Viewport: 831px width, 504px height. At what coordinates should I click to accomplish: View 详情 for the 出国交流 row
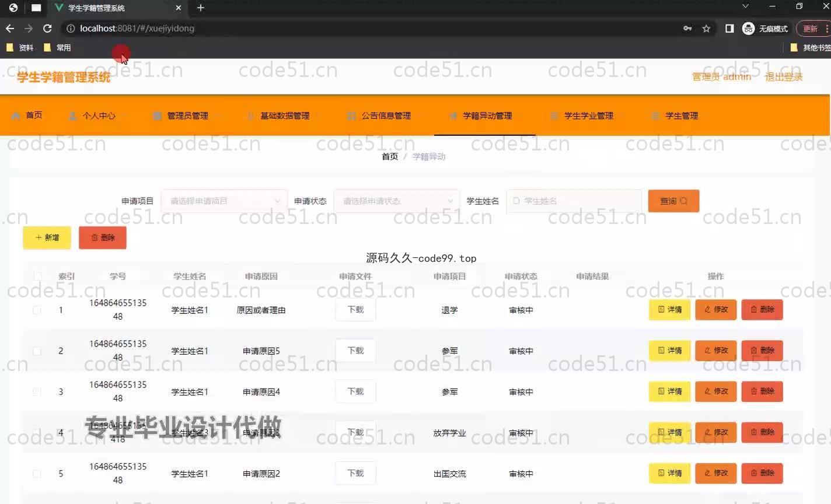click(670, 473)
